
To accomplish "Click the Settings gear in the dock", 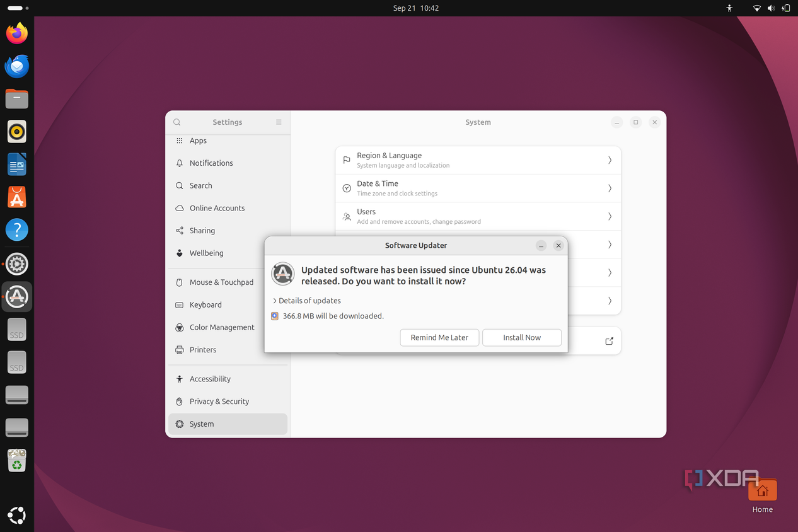I will tap(17, 263).
